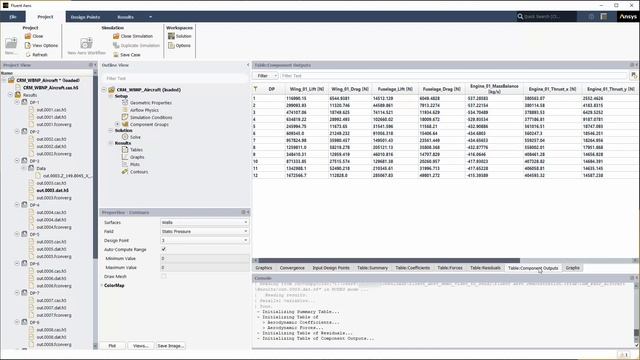The height and width of the screenshot is (360, 640).
Task: Click the funnel filter icon in table header
Action: click(256, 89)
